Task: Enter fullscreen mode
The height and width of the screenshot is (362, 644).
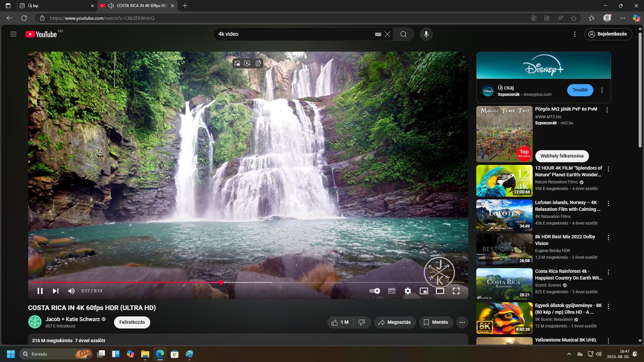Action: click(x=456, y=291)
